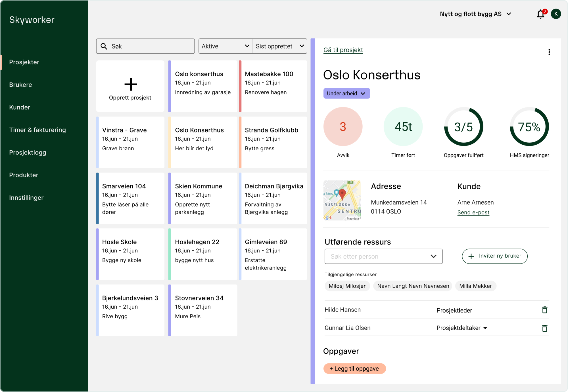Click the search magnifier icon
This screenshot has height=392, width=568.
[104, 46]
